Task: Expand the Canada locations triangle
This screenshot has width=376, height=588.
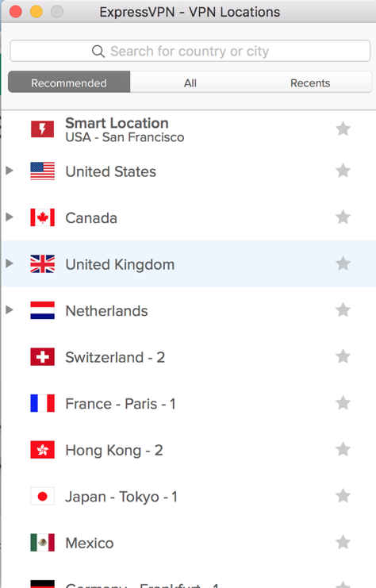Action: [x=10, y=217]
